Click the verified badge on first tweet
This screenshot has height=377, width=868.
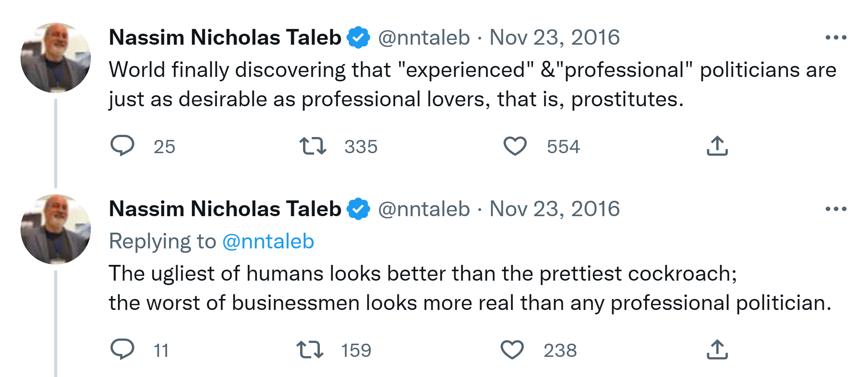point(359,37)
